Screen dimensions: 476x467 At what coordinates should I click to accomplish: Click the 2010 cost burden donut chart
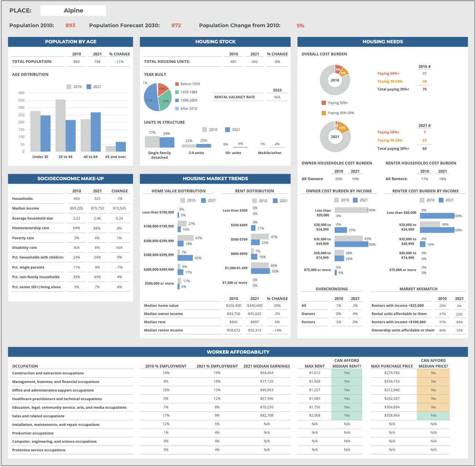click(335, 80)
